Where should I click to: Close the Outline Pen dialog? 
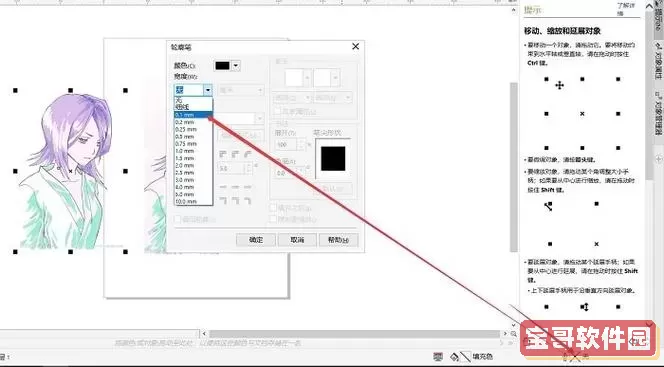(356, 47)
